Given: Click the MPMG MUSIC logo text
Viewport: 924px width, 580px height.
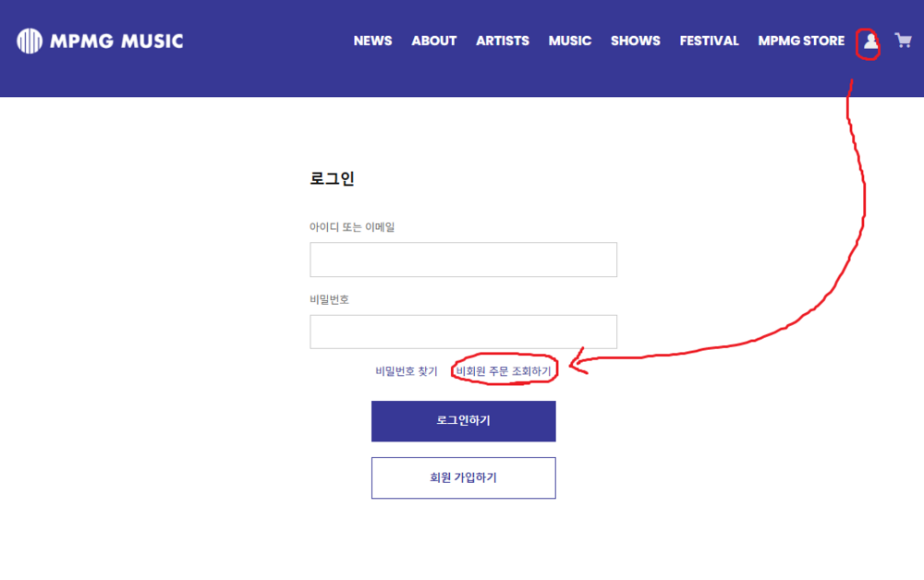Looking at the screenshot, I should [x=116, y=41].
